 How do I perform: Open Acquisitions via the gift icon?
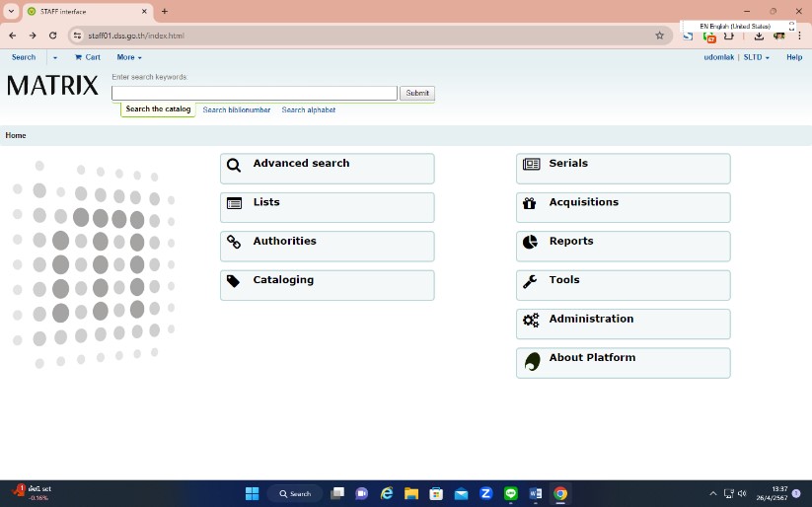530,203
